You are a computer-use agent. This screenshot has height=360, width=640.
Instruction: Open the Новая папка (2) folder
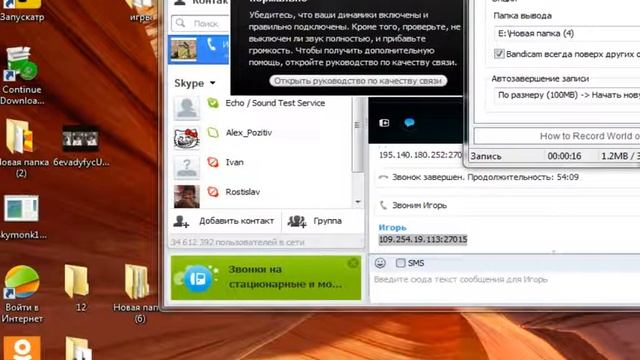21,148
